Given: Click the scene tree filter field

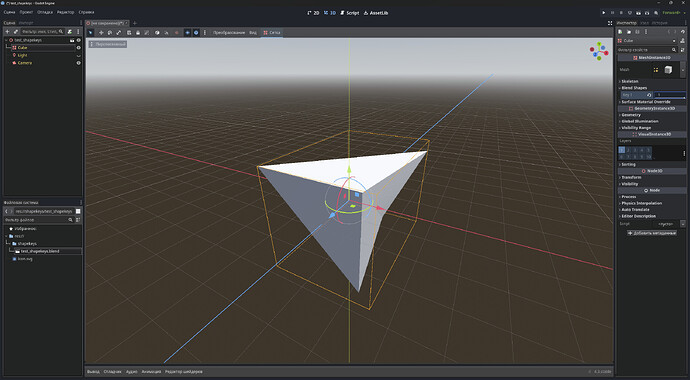Looking at the screenshot, I should 43,32.
